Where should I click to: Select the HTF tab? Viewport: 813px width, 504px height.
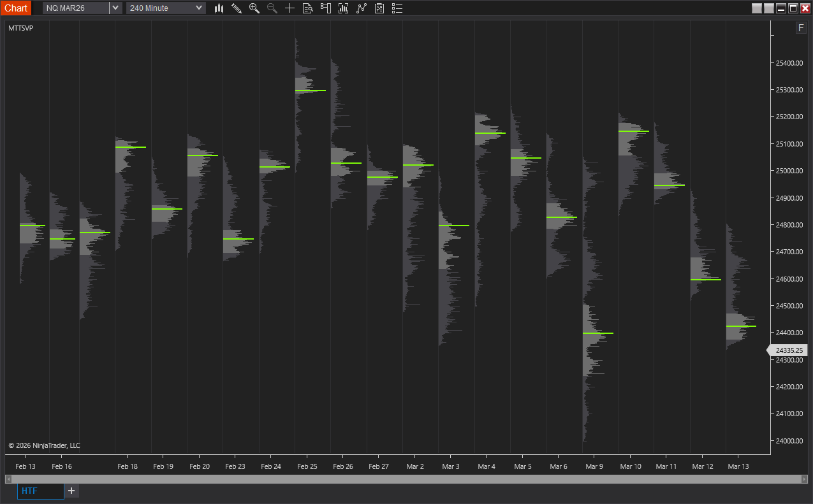click(x=40, y=491)
